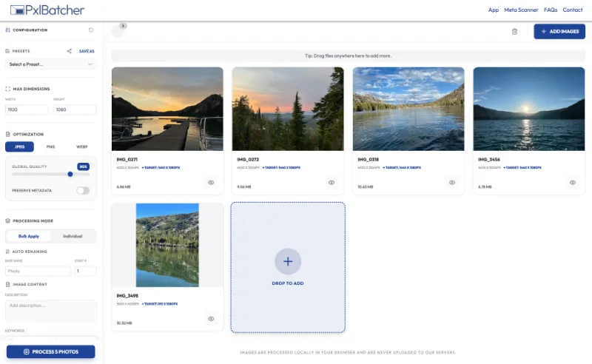This screenshot has width=592, height=364.
Task: Open the Select a Preset dropdown
Action: pos(50,64)
